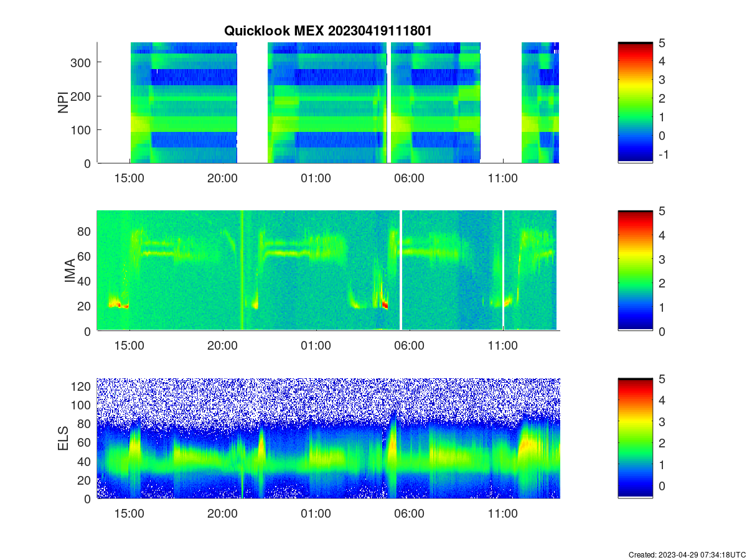Click the 06:00 tick under the NPI plot
This screenshot has height=560, width=747.
410,178
